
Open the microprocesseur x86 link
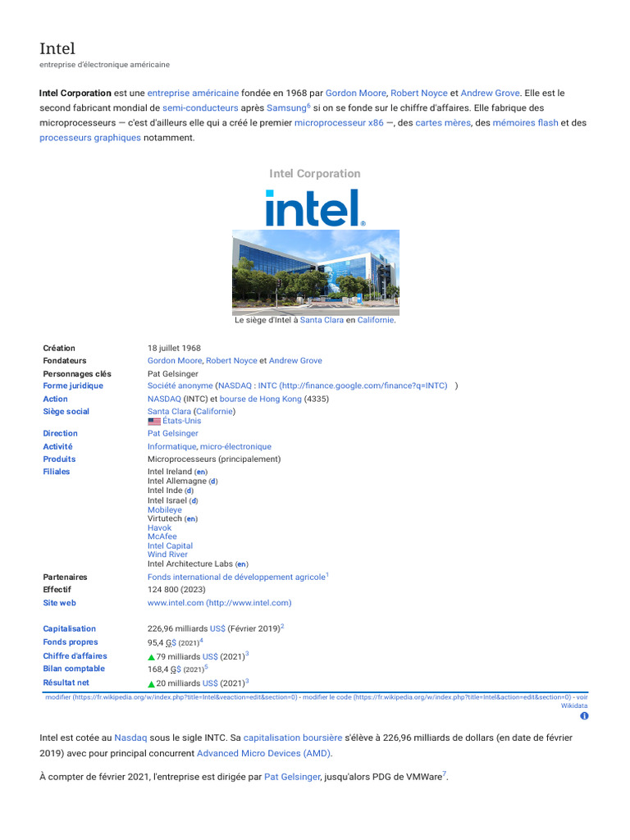[x=339, y=123]
